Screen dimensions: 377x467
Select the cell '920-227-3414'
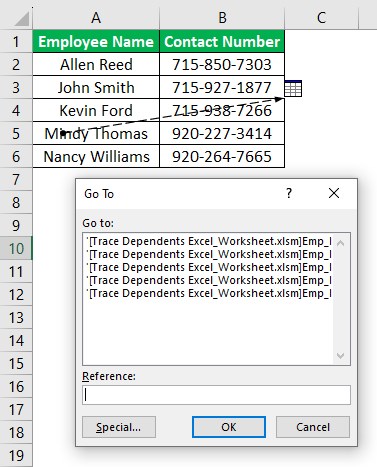[x=222, y=134]
